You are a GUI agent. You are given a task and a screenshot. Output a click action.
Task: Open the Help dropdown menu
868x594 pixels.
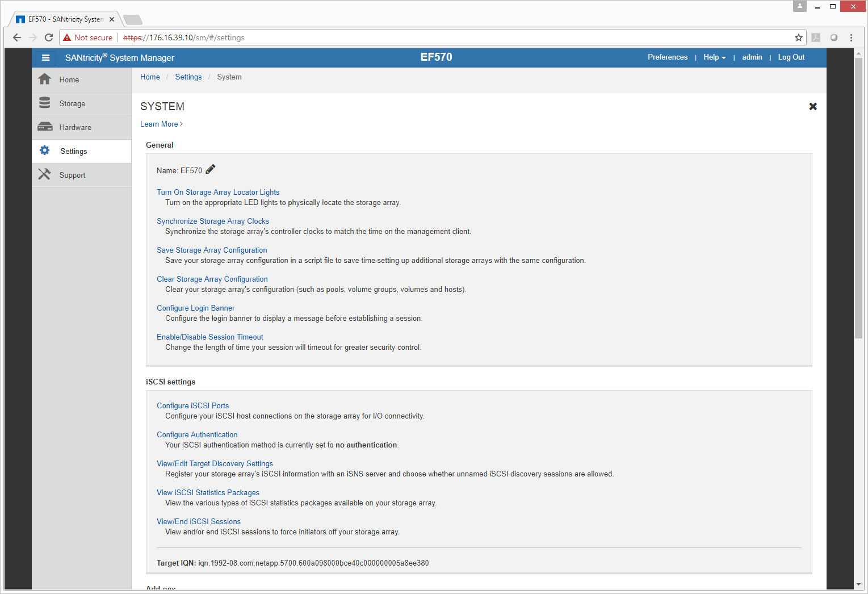714,57
